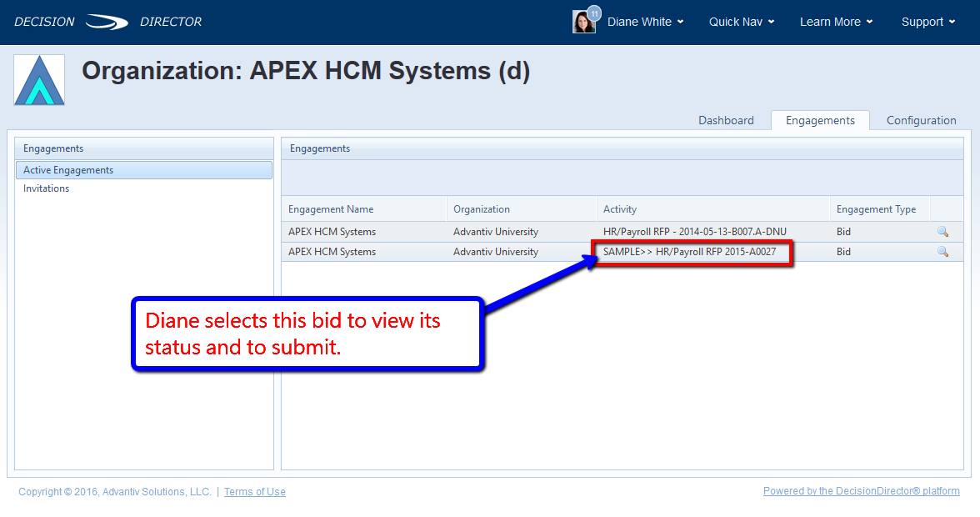980x517 pixels.
Task: Click Advantiv University in the first row
Action: pos(496,232)
